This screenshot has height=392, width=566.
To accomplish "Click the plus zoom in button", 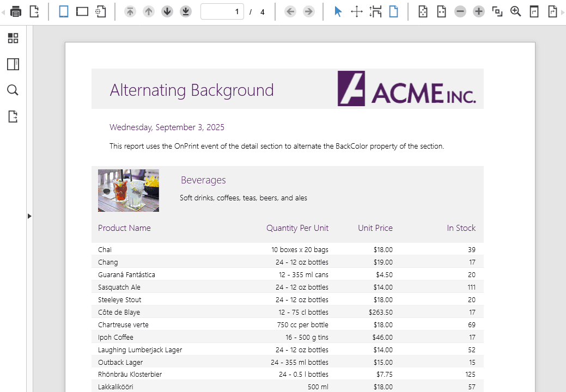I will pos(479,11).
